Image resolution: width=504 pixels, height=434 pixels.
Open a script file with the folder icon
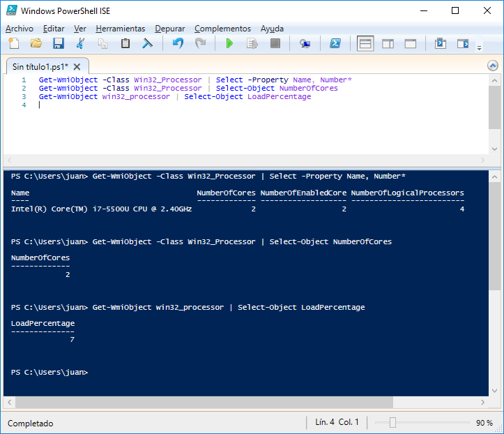click(x=36, y=43)
